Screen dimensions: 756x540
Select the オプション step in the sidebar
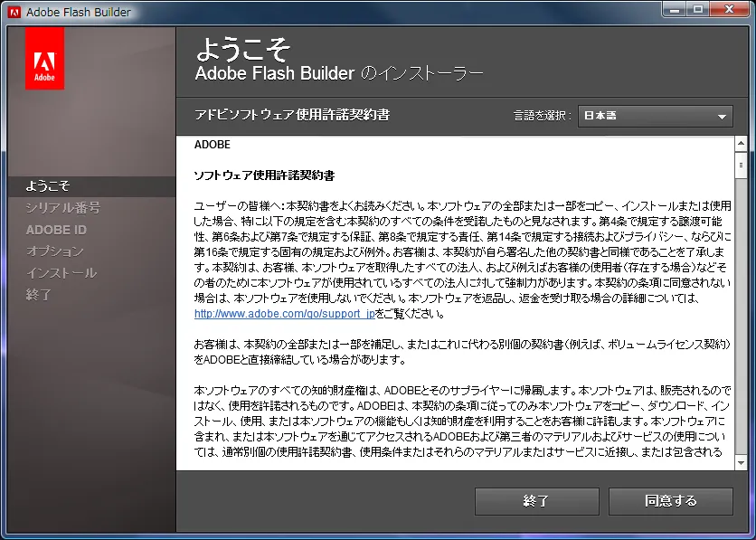(55, 251)
